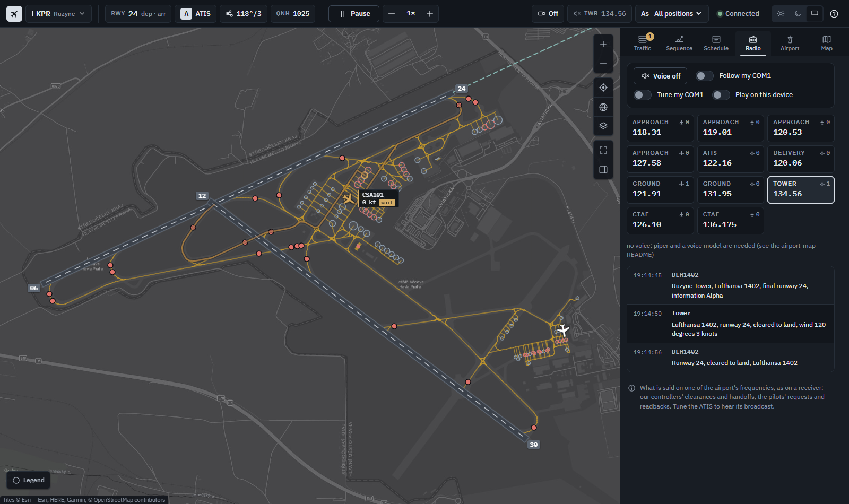Image resolution: width=849 pixels, height=504 pixels.
Task: Open the help question mark icon
Action: pyautogui.click(x=834, y=14)
